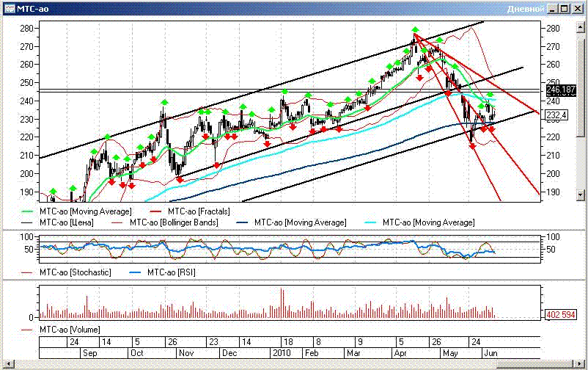Click the 246.187 price level label
The height and width of the screenshot is (370, 588).
561,90
